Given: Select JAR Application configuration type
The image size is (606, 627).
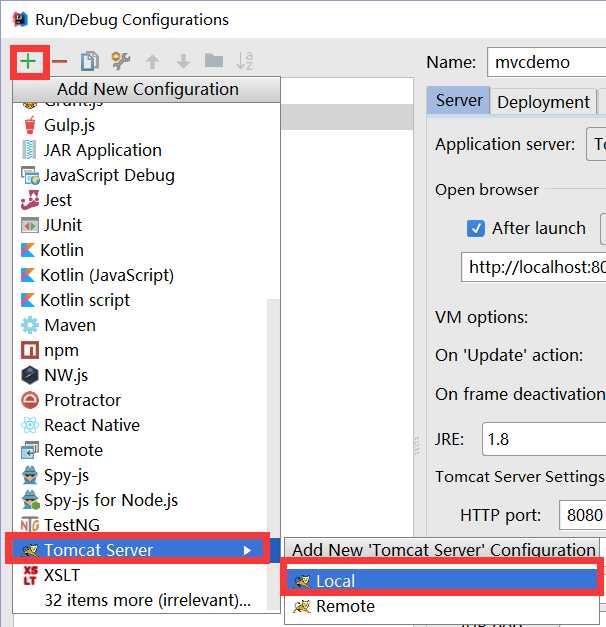Looking at the screenshot, I should tap(146, 150).
